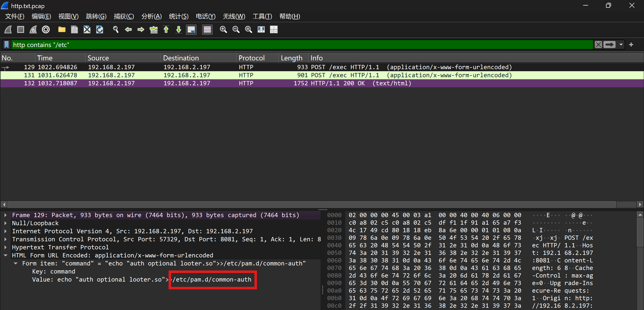Save this capture file
This screenshot has height=310, width=644.
(x=74, y=30)
